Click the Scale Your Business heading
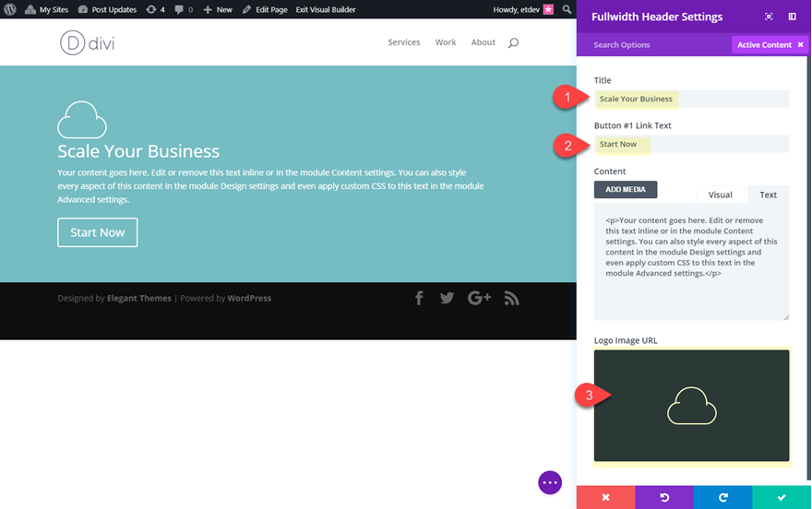The image size is (812, 509). click(x=138, y=151)
